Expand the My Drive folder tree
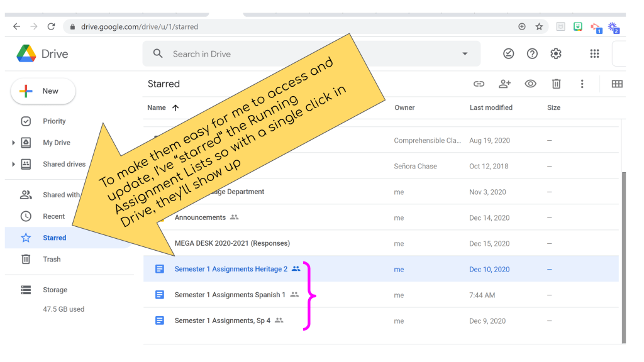Viewport: 644px width, 362px height. click(13, 143)
